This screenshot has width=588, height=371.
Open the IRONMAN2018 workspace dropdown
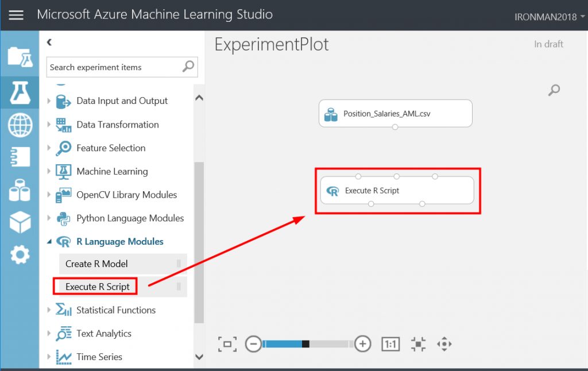pos(550,17)
